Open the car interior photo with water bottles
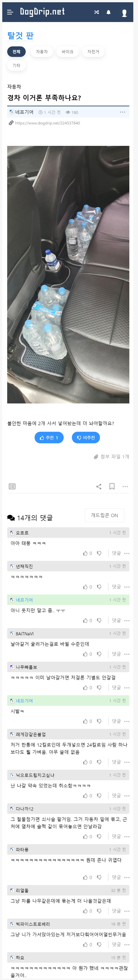The height and width of the screenshot is (980, 138). pos(68,274)
